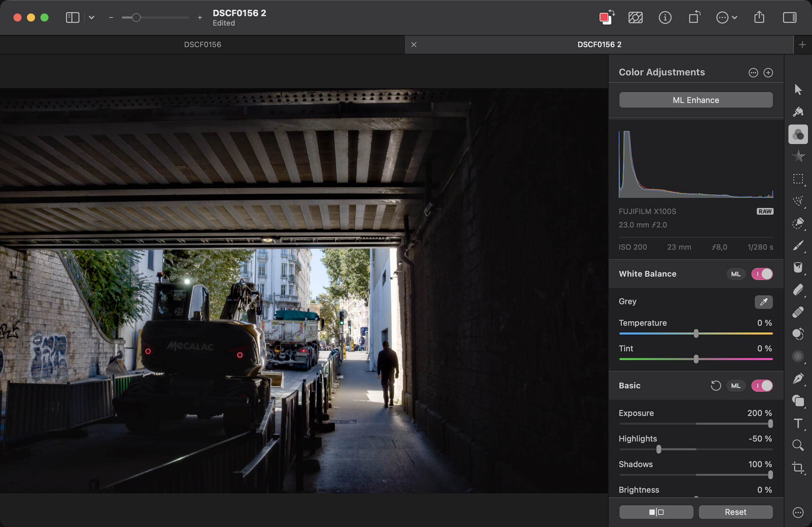812x527 pixels.
Task: Pick grey point with eyedropper
Action: [763, 302]
